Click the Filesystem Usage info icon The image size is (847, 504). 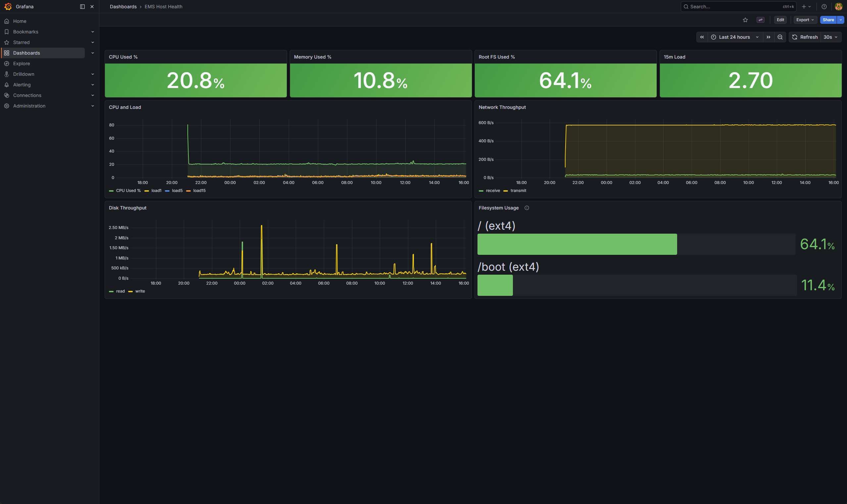click(x=526, y=208)
